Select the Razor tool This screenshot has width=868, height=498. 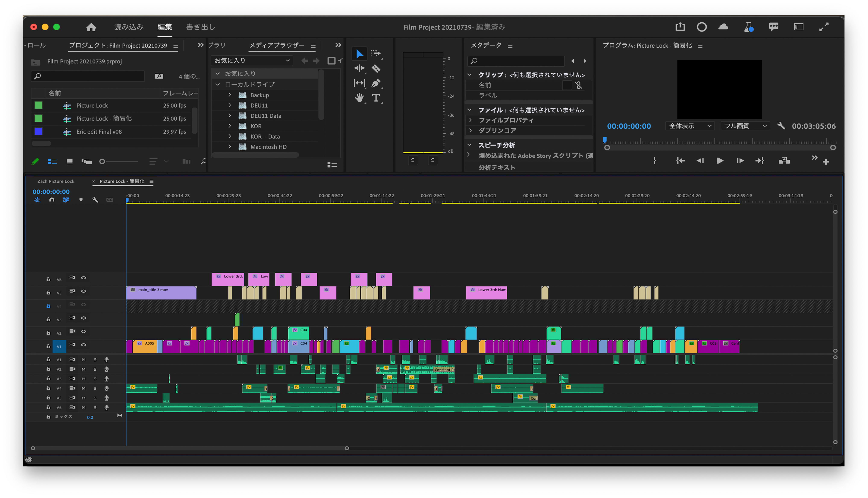tap(376, 69)
